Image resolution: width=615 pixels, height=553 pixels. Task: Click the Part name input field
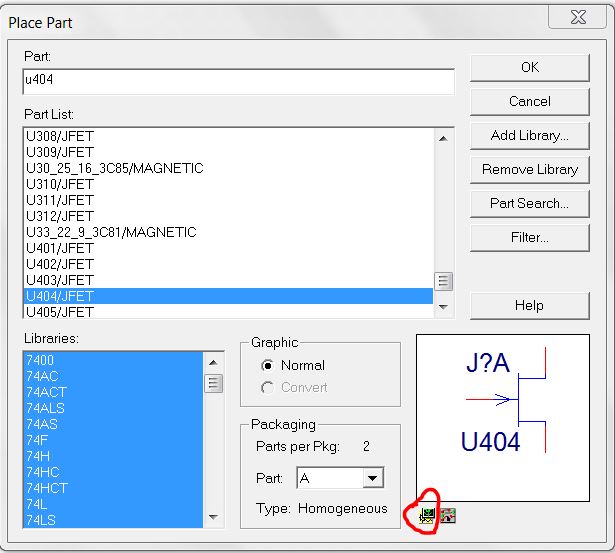238,82
